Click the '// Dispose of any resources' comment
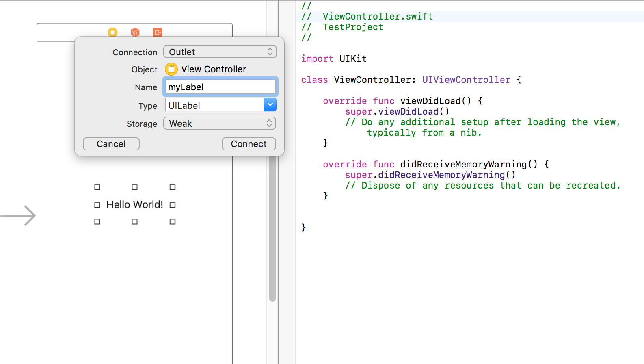Viewport: 644px width, 364px height. tap(483, 185)
